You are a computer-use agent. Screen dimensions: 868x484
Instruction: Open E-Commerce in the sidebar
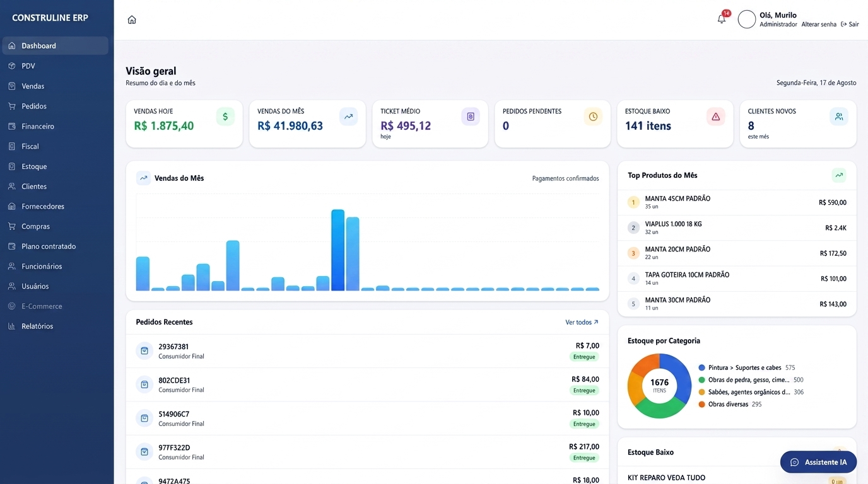[x=56, y=306]
